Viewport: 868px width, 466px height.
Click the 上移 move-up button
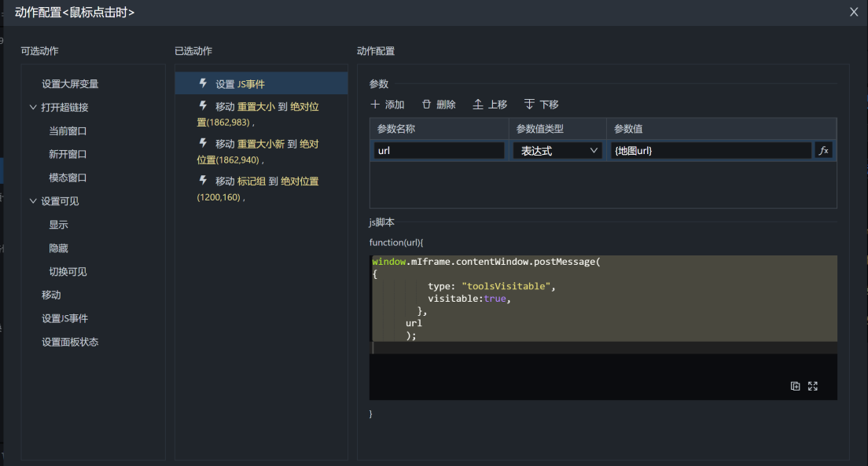coord(490,105)
